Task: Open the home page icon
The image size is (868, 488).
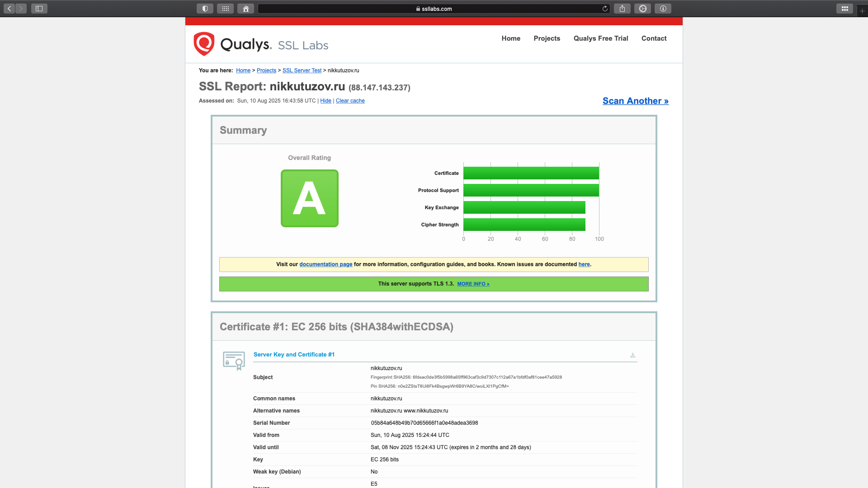Action: coord(245,9)
